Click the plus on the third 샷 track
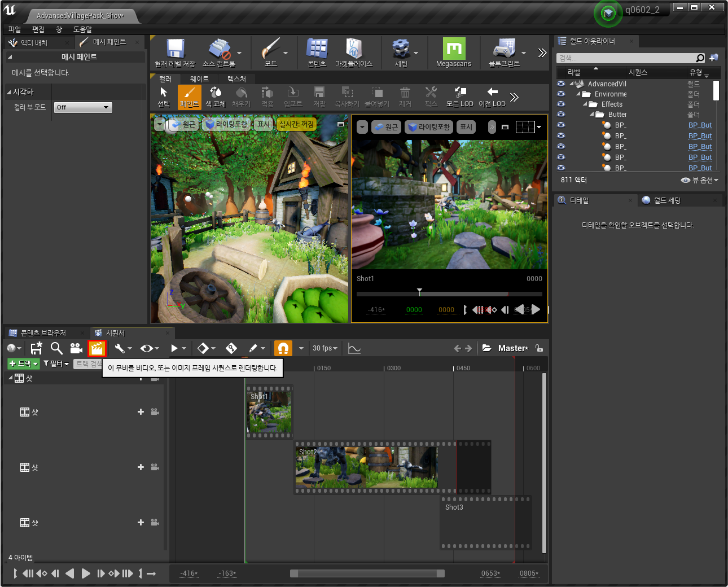 click(141, 523)
